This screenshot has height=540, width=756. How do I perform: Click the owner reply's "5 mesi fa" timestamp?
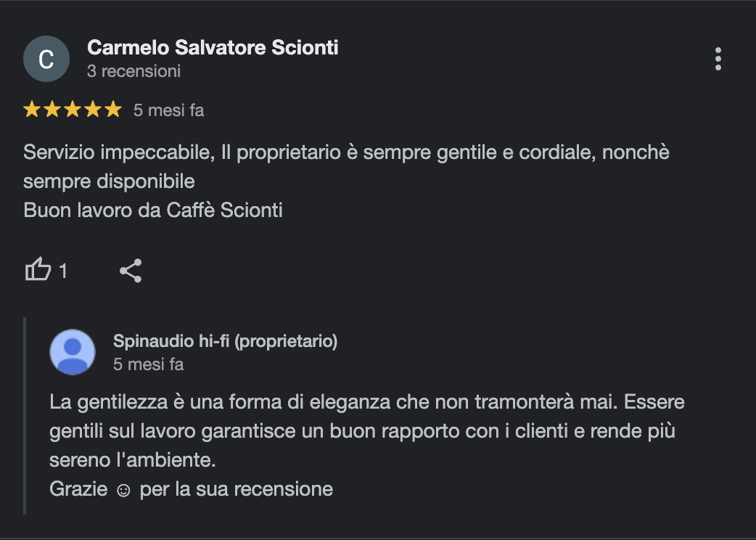[149, 364]
